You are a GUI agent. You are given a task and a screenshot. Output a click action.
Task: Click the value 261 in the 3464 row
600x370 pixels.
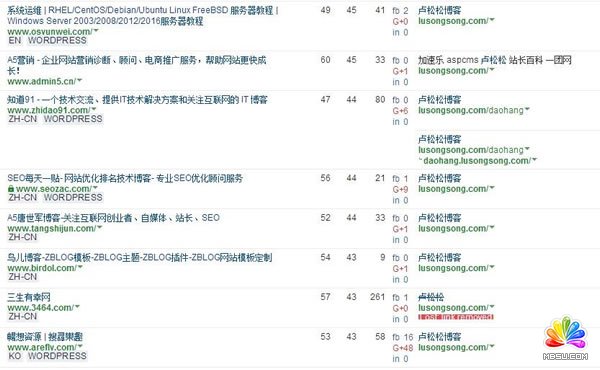click(377, 297)
